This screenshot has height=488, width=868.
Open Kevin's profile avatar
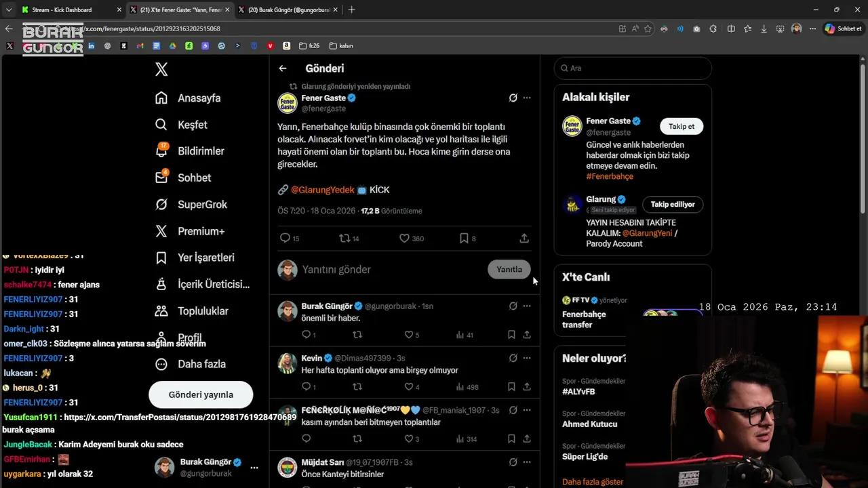point(288,363)
